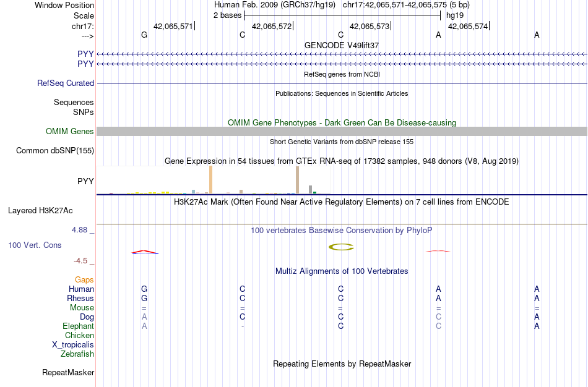Click the RefSeq Curated intron line
The height and width of the screenshot is (387, 588).
click(x=342, y=83)
